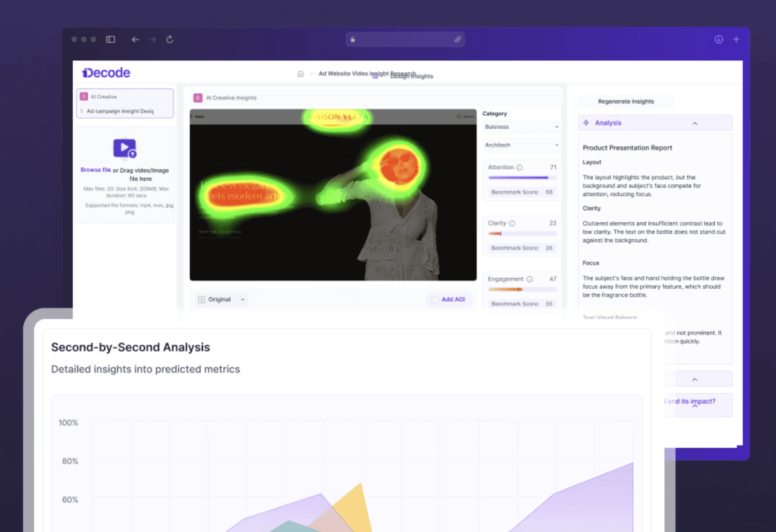Reload the page with refresh icon
The height and width of the screenshot is (532, 776).
[170, 39]
